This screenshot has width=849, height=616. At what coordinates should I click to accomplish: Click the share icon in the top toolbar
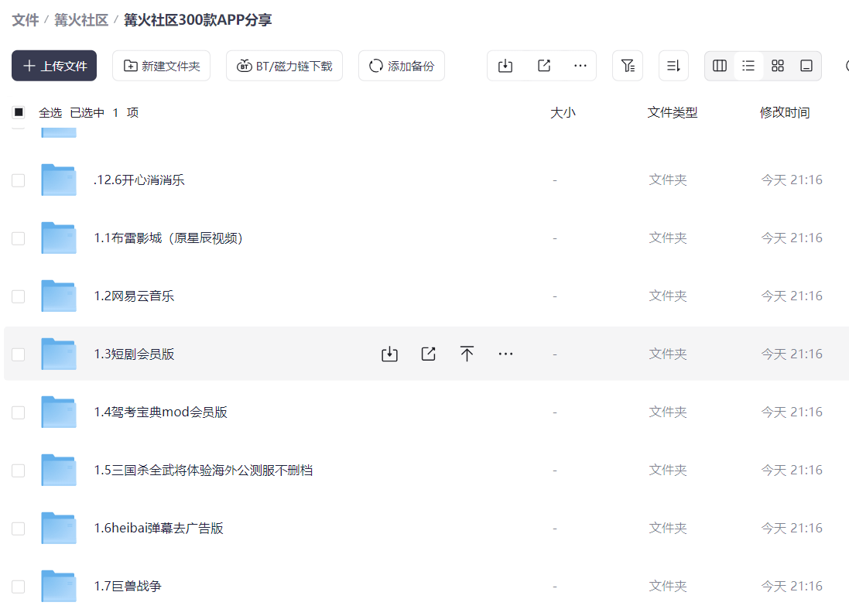click(544, 66)
